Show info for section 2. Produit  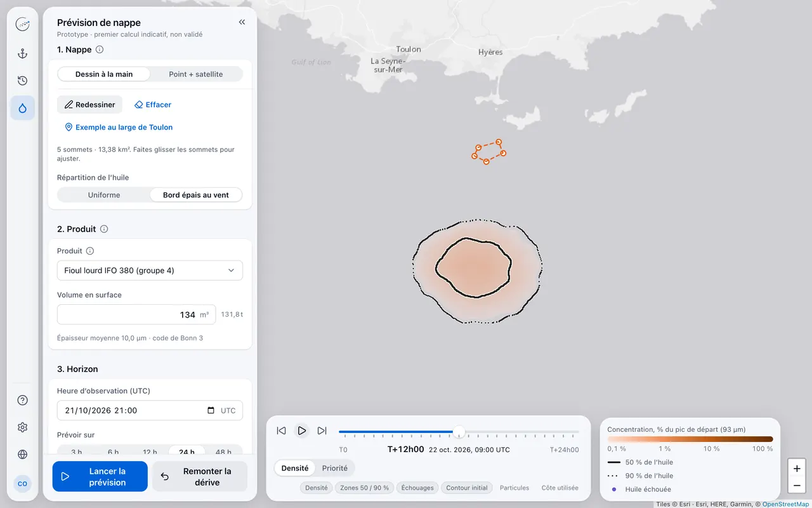pyautogui.click(x=104, y=229)
